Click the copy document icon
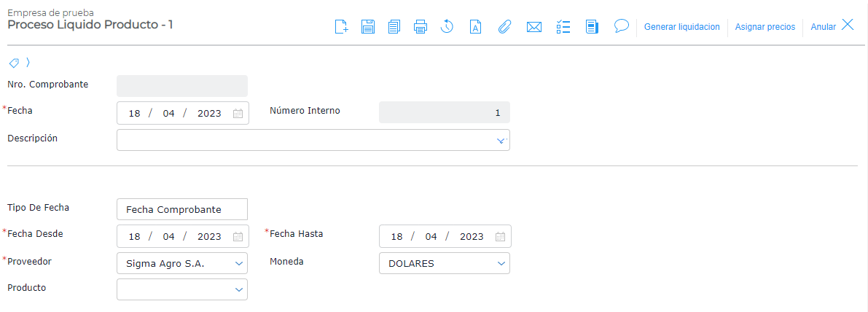Image resolution: width=868 pixels, height=312 pixels. (x=394, y=27)
